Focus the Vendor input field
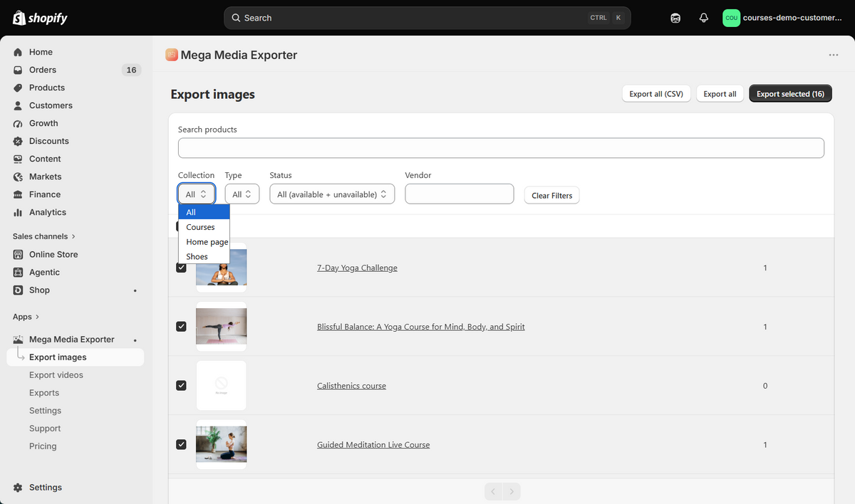This screenshot has height=504, width=855. click(460, 194)
